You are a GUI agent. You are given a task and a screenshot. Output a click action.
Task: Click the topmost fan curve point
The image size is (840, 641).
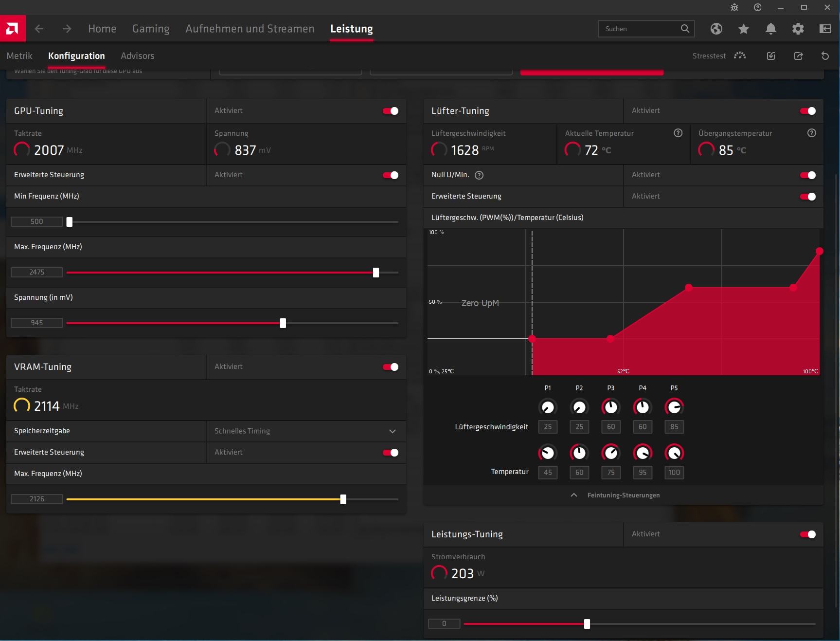pos(820,251)
